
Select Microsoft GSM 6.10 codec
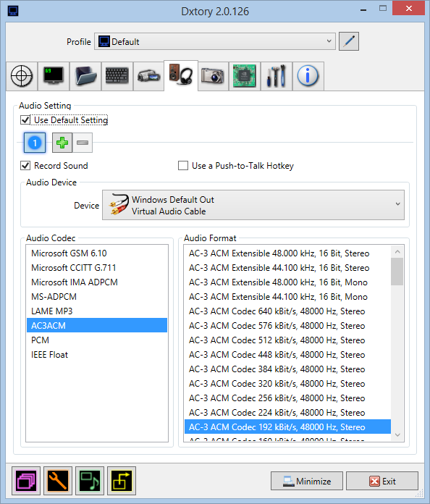(x=97, y=253)
